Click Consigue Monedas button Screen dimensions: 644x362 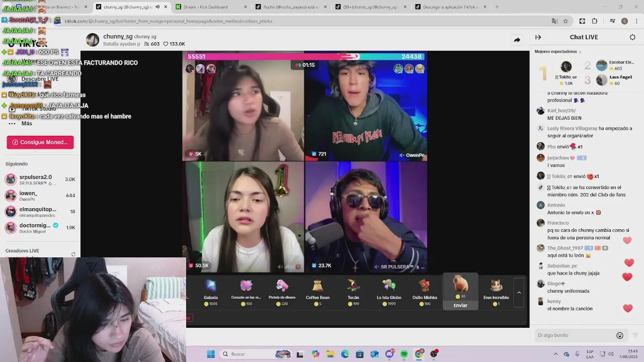coord(40,142)
